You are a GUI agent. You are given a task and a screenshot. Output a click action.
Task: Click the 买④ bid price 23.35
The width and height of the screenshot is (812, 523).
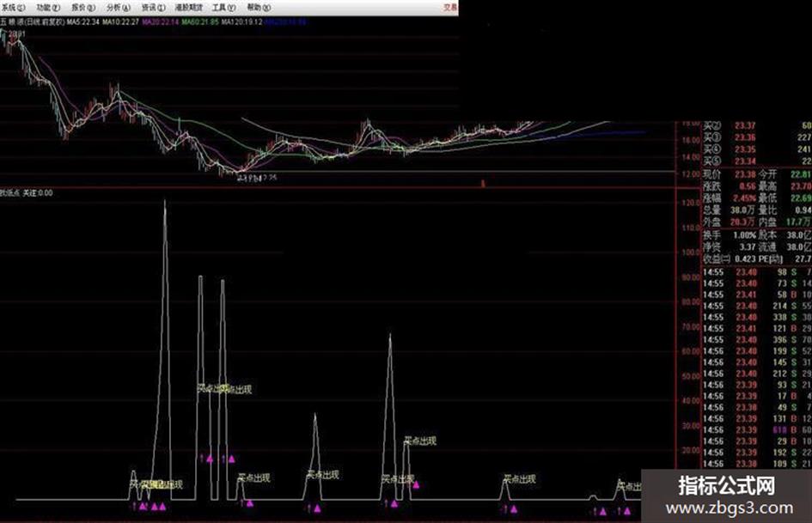[745, 149]
